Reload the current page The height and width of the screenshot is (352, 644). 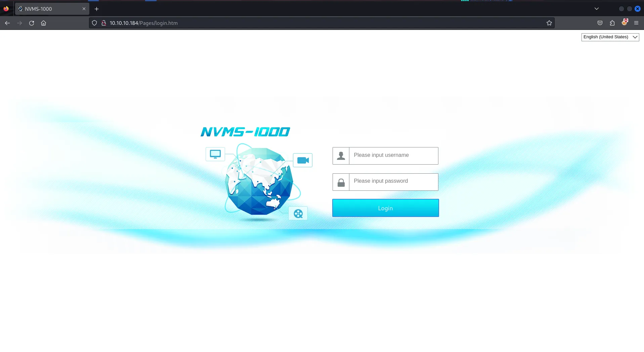(32, 23)
